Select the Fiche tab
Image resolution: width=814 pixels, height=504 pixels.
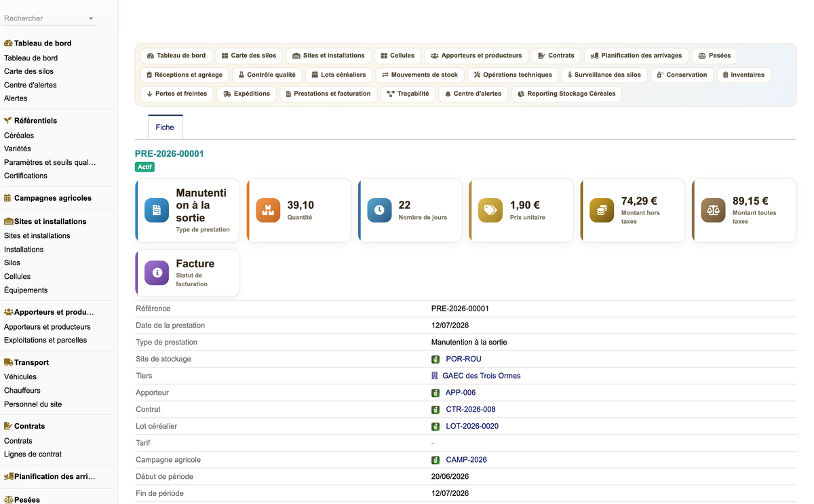pyautogui.click(x=165, y=127)
